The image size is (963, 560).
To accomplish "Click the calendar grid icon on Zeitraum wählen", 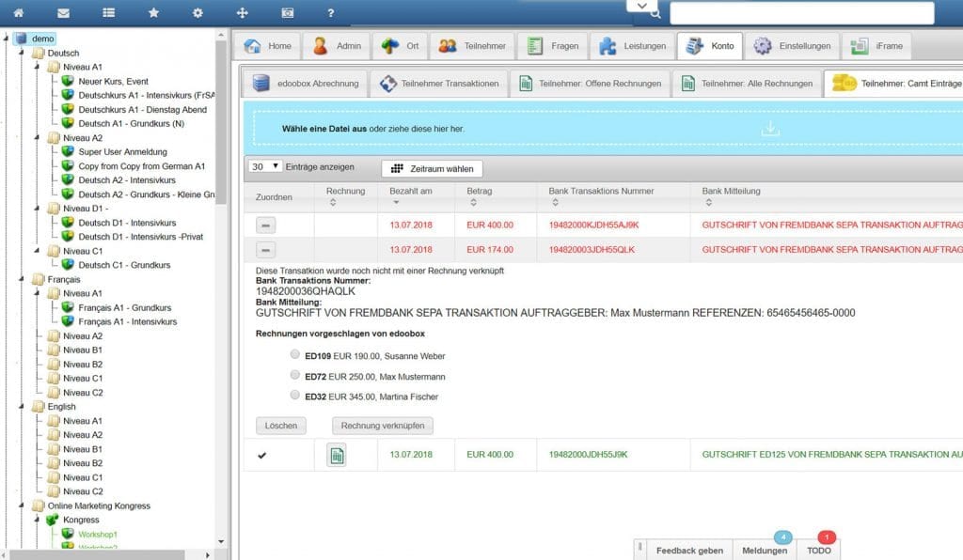I will point(398,168).
